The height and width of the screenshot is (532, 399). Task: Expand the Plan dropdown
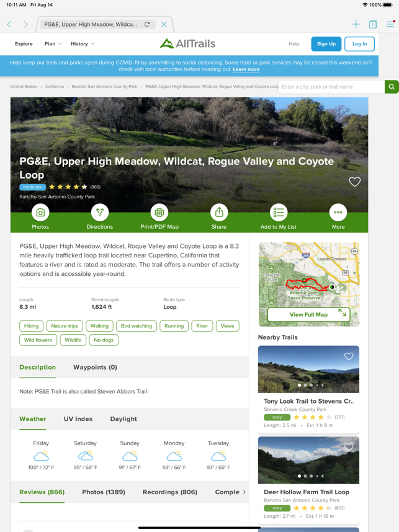53,44
